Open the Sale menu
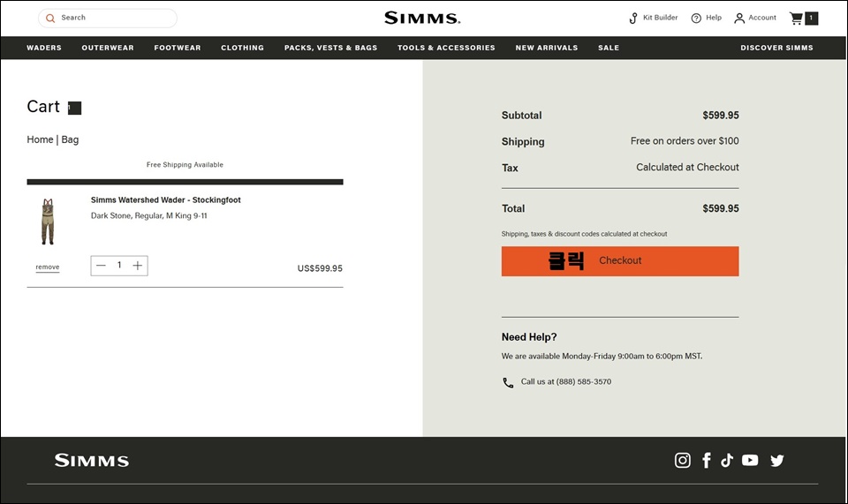This screenshot has width=848, height=504. (609, 48)
